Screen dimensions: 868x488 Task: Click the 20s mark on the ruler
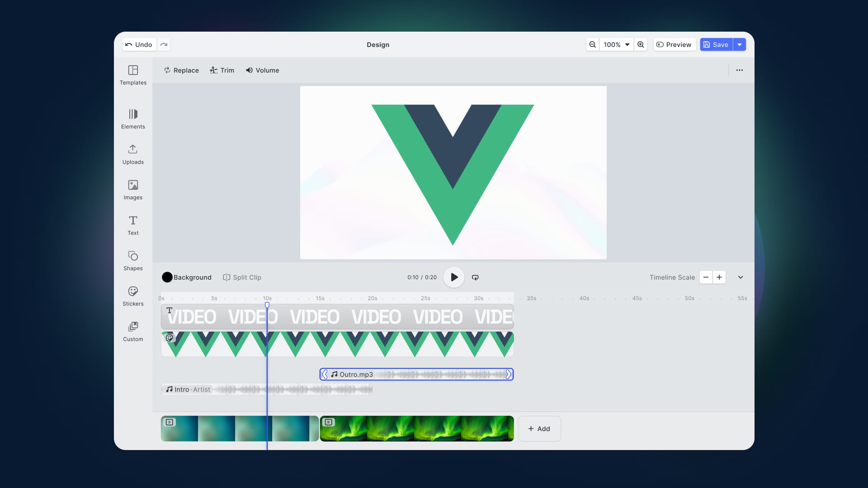[373, 298]
